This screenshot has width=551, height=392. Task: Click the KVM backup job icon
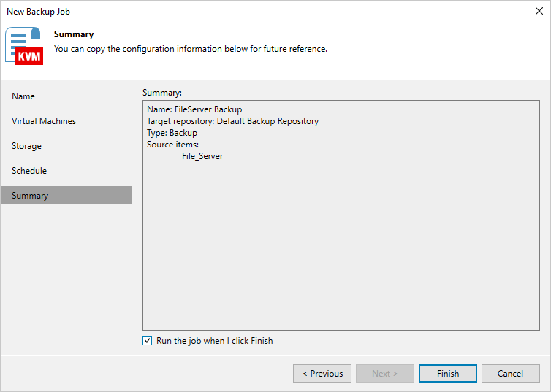tap(25, 46)
